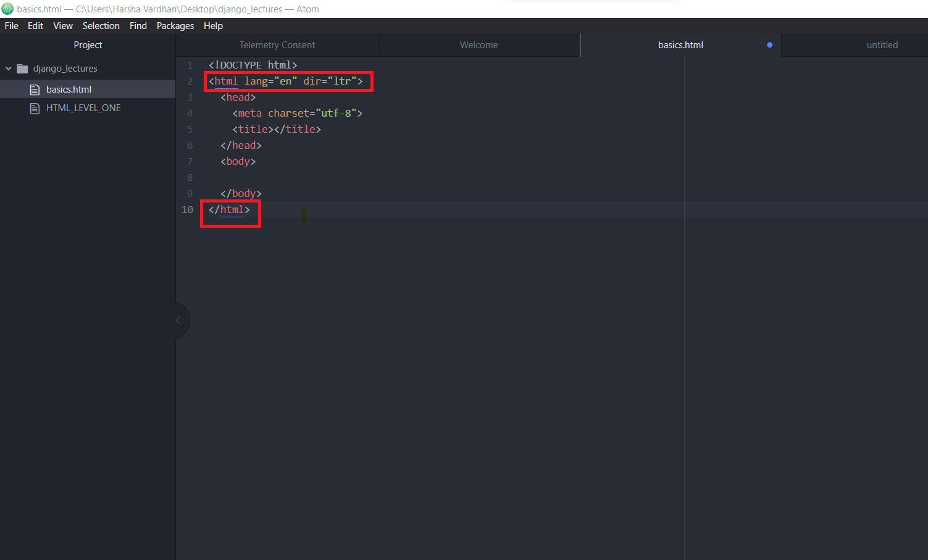The height and width of the screenshot is (560, 928).
Task: Switch to the Welcome tab
Action: click(479, 45)
